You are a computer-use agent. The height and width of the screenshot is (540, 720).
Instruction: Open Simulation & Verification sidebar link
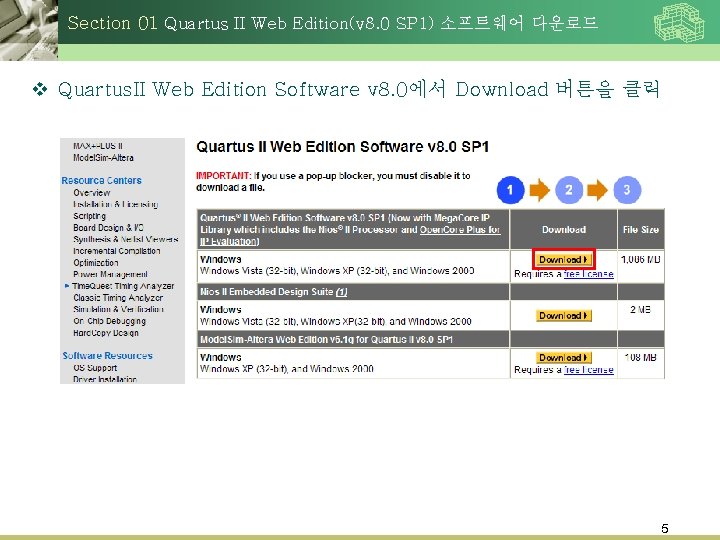pyautogui.click(x=118, y=309)
